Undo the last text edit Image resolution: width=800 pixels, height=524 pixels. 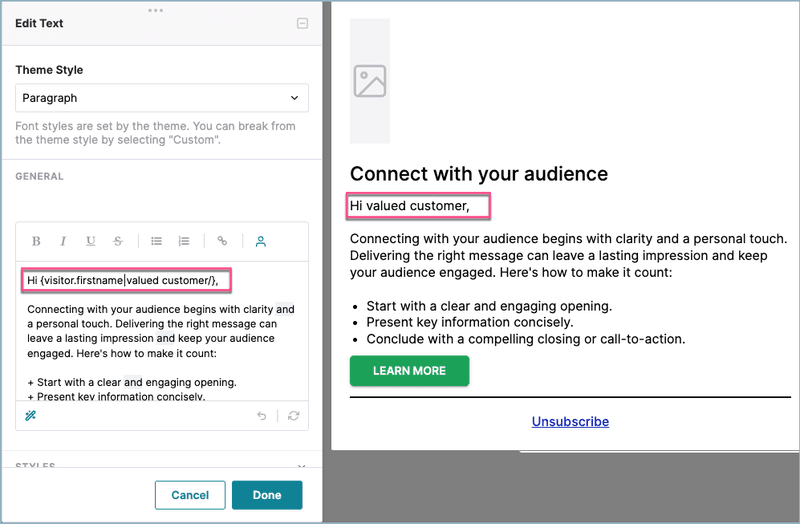point(262,416)
